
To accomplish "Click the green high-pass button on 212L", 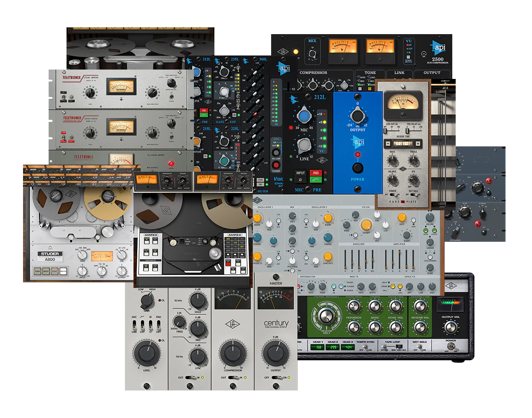I will coord(316,180).
